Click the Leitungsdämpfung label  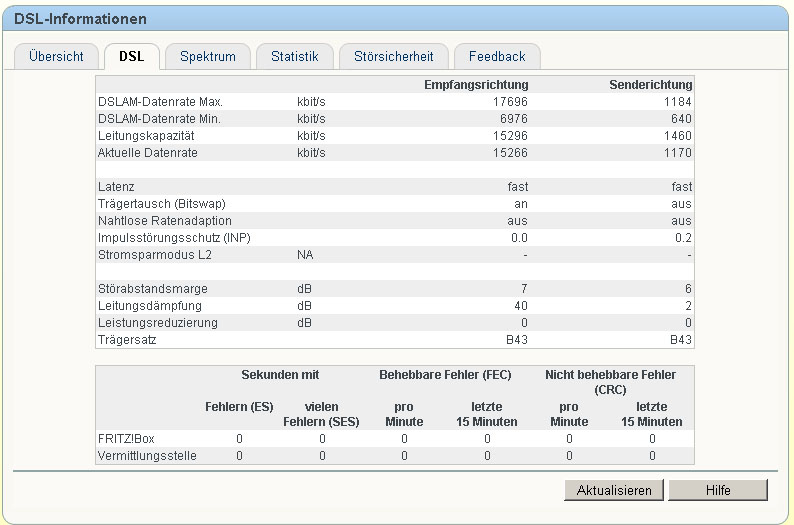tap(150, 306)
